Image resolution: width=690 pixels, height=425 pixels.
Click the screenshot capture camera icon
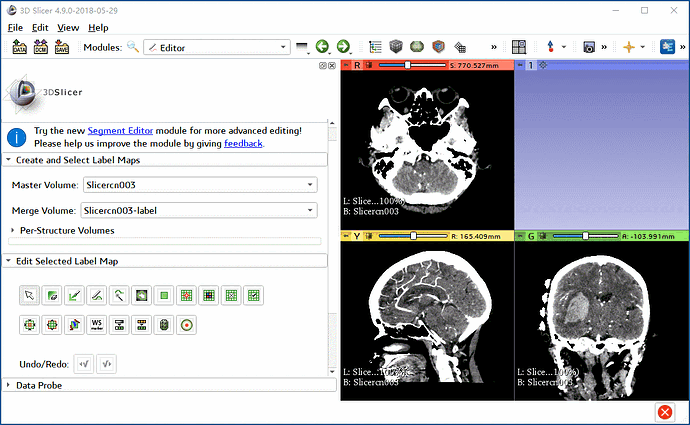pyautogui.click(x=589, y=47)
